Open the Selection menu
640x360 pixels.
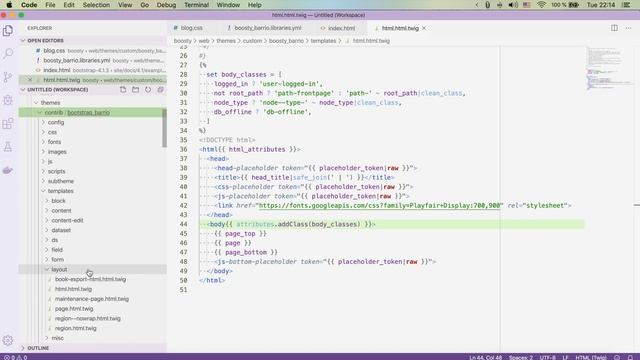click(x=96, y=5)
